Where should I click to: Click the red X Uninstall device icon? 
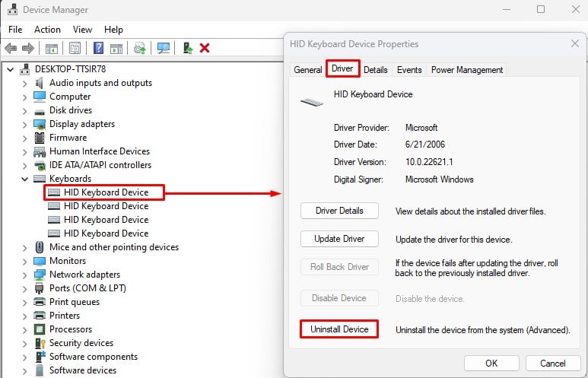point(205,48)
